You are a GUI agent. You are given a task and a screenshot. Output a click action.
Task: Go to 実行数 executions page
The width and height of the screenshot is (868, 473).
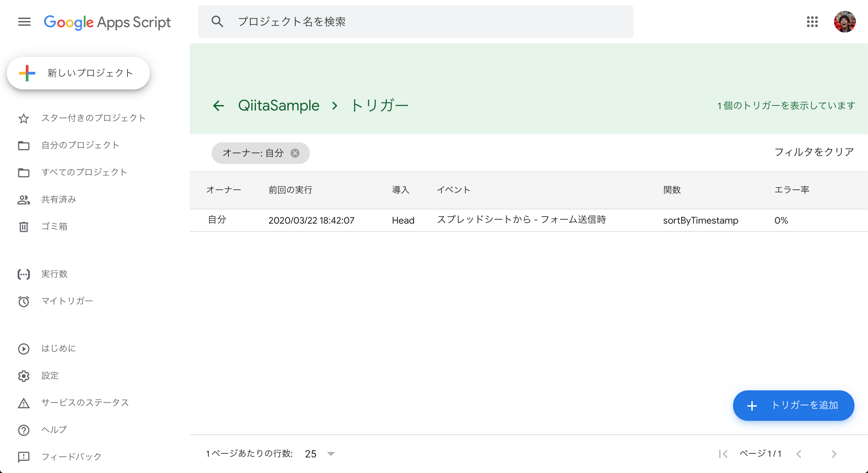(x=54, y=274)
